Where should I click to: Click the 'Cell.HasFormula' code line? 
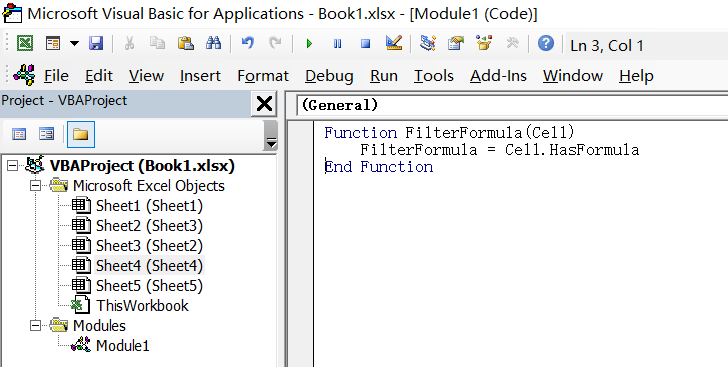[500, 150]
